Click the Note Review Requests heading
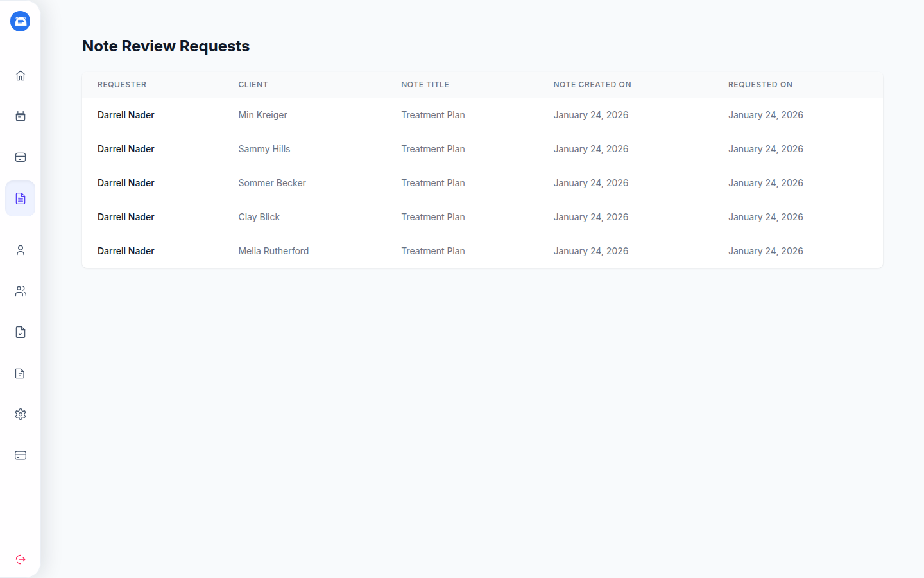Image resolution: width=924 pixels, height=578 pixels. click(166, 46)
